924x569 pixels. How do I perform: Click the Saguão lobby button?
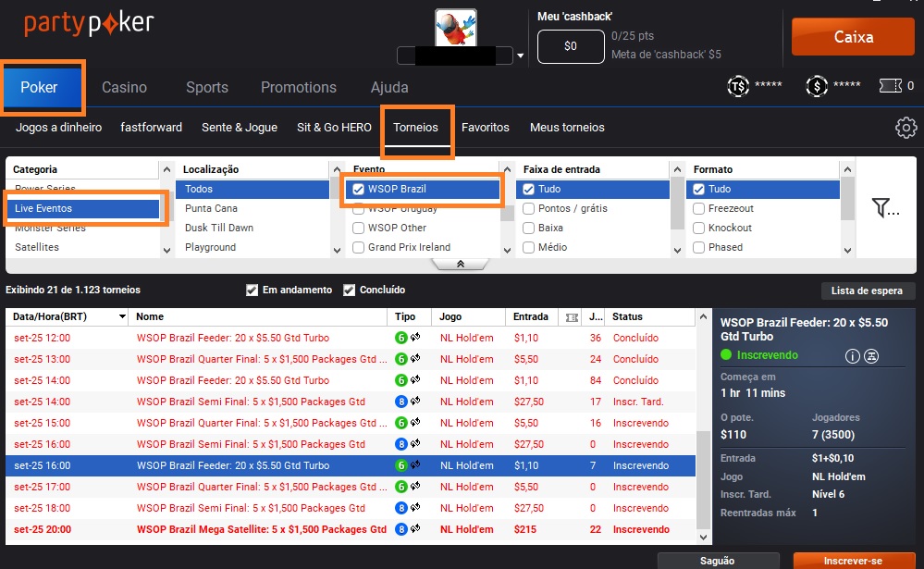pos(718,561)
